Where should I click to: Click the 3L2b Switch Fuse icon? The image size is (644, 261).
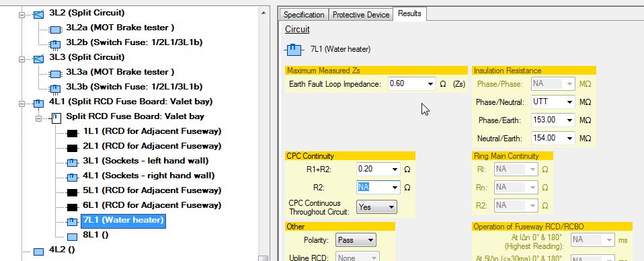[x=55, y=44]
